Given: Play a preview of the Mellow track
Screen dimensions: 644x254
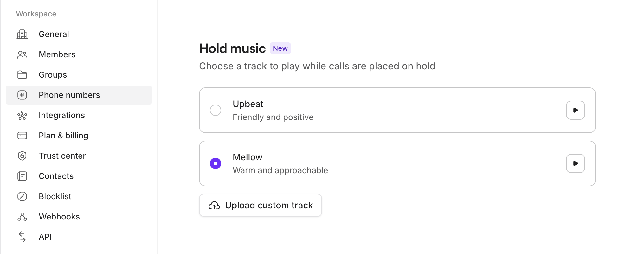Looking at the screenshot, I should pyautogui.click(x=575, y=163).
